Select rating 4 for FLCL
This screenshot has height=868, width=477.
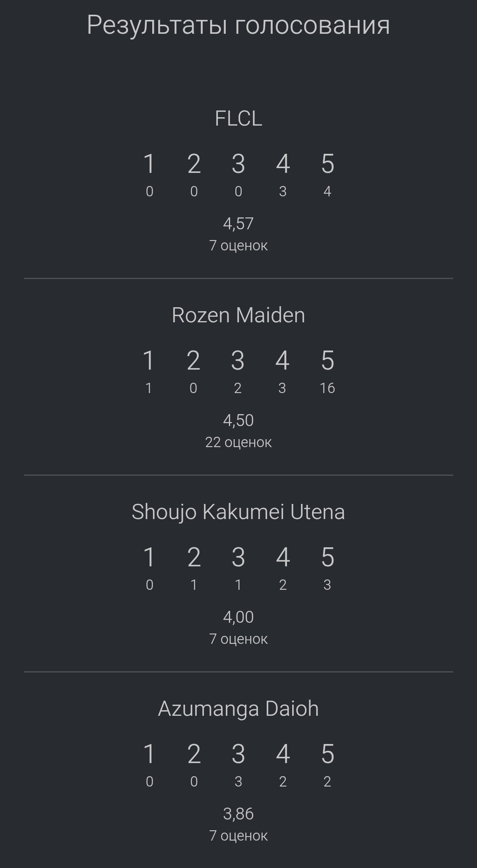283,164
